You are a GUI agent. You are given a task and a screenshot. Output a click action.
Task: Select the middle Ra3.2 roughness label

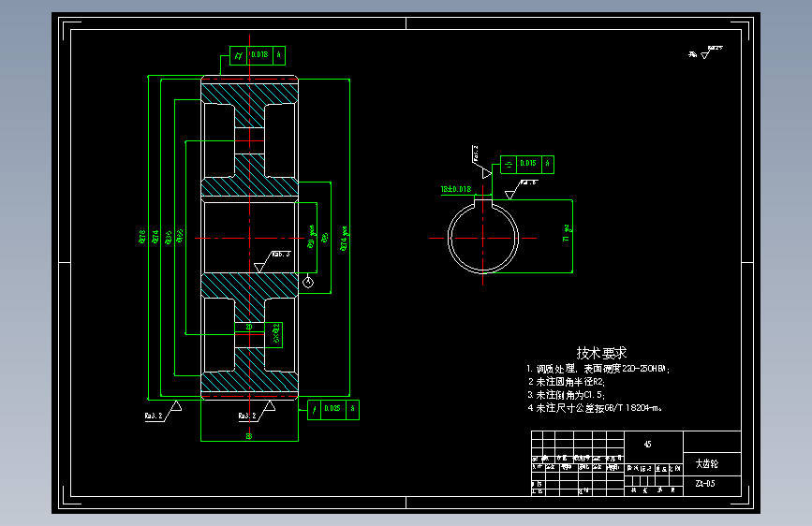click(247, 416)
